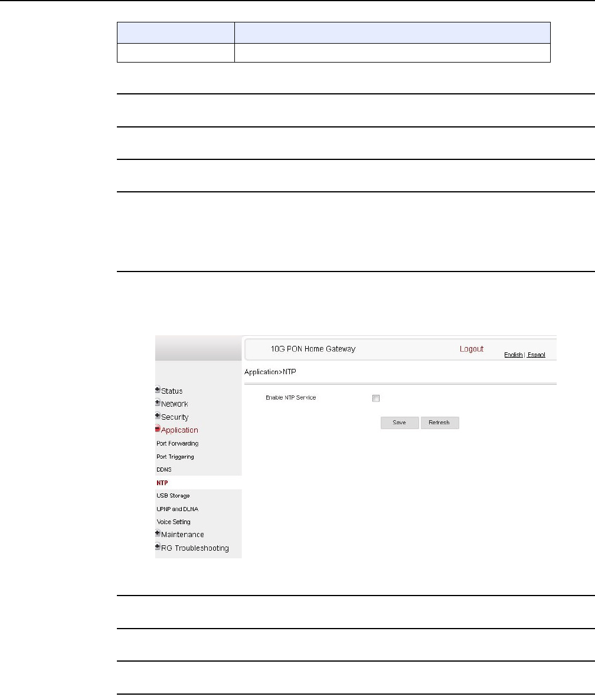
Task: Click the red Application minus icon
Action: click(158, 428)
